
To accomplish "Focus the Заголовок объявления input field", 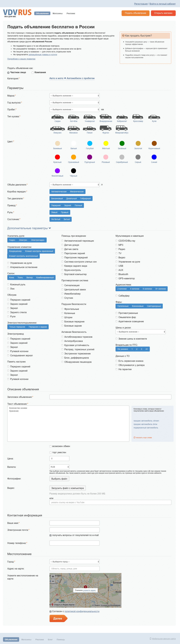I will pos(110,397).
